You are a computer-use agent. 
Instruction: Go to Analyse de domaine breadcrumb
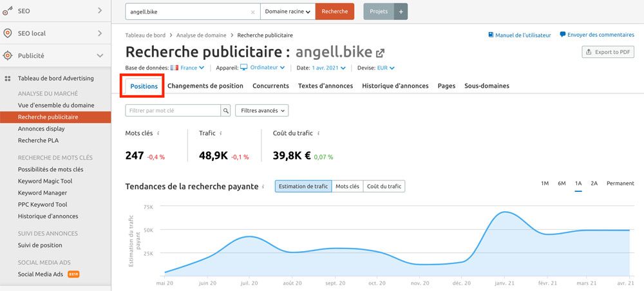[x=201, y=35]
